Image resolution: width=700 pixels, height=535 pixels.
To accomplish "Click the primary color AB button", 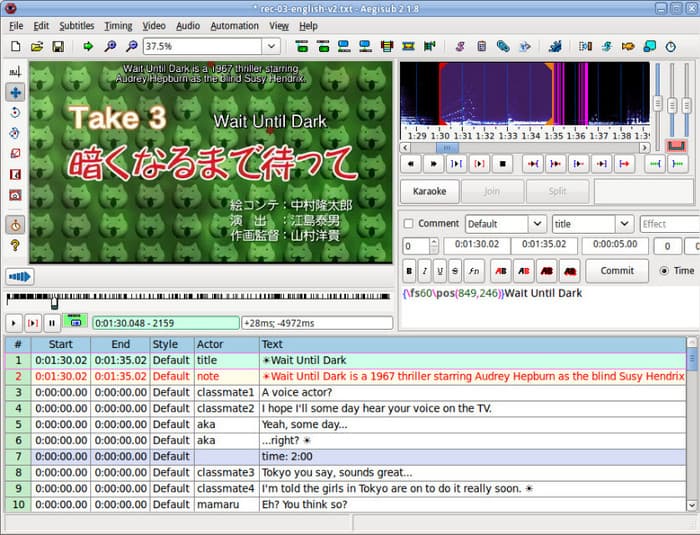I will (501, 271).
